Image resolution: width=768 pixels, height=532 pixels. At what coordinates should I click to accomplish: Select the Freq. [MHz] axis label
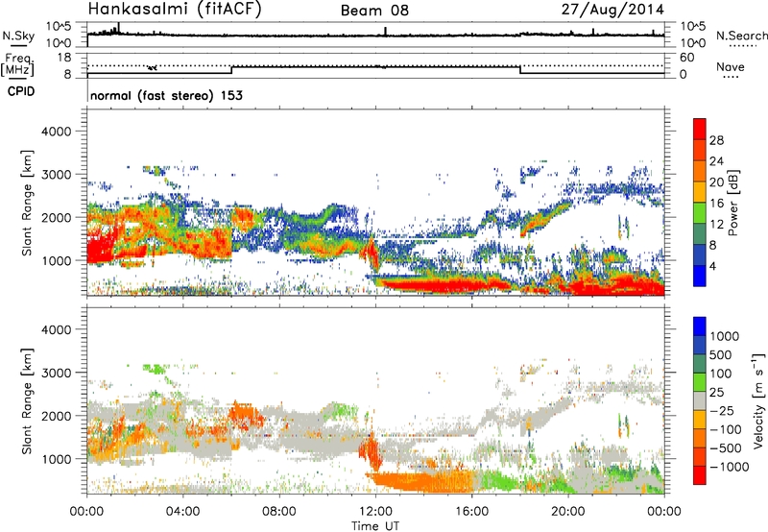[14, 64]
